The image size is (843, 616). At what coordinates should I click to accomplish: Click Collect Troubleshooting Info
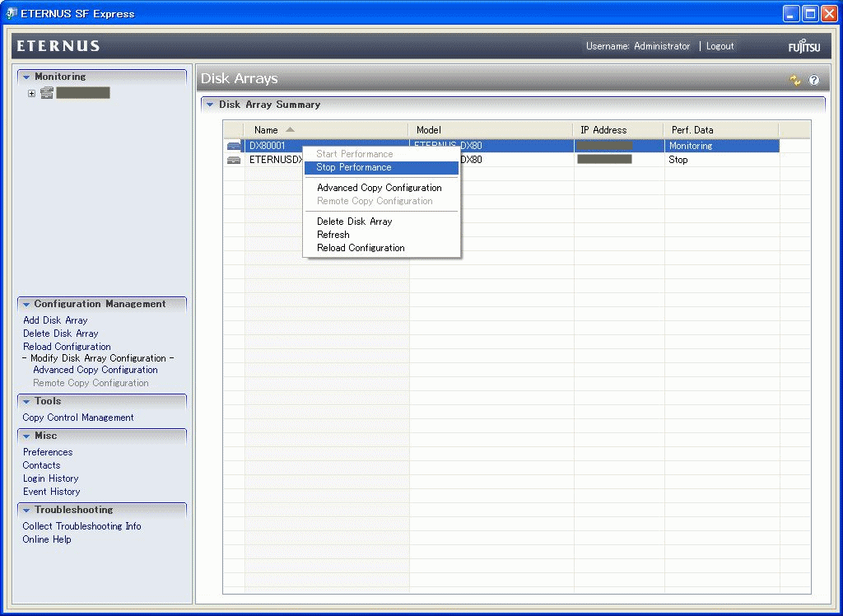(x=82, y=526)
